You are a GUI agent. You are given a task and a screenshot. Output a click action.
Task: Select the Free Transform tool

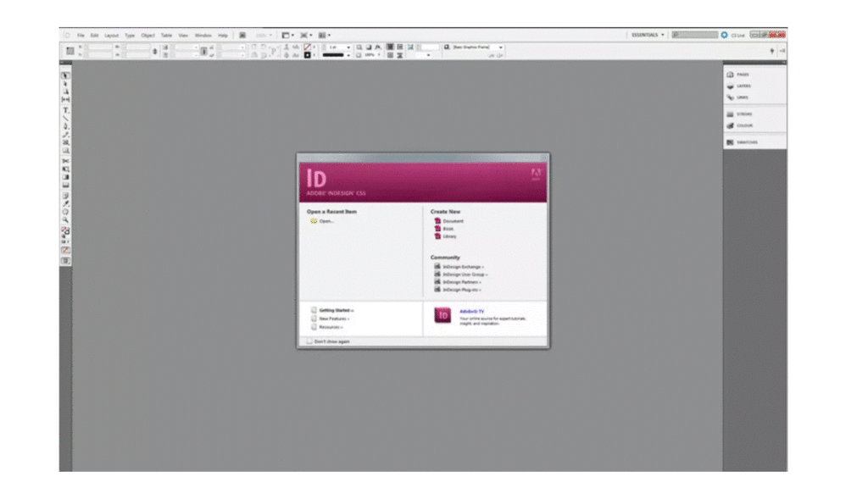65,169
